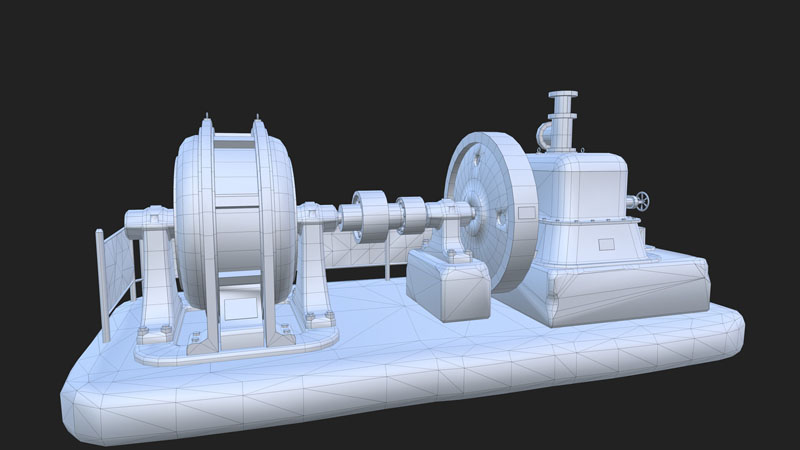This screenshot has height=450, width=800.
Task: Click the rectangular nameplate on the turbine housing
Action: tap(606, 243)
